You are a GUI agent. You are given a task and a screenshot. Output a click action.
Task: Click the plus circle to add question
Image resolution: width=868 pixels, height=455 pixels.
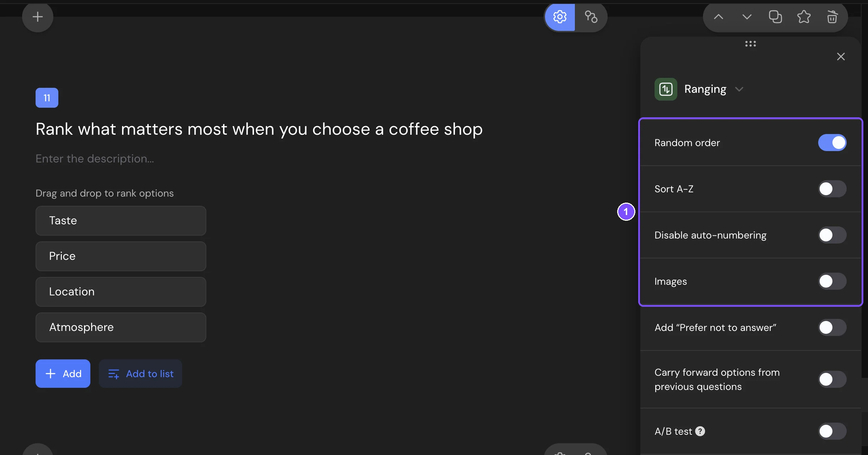pyautogui.click(x=38, y=17)
